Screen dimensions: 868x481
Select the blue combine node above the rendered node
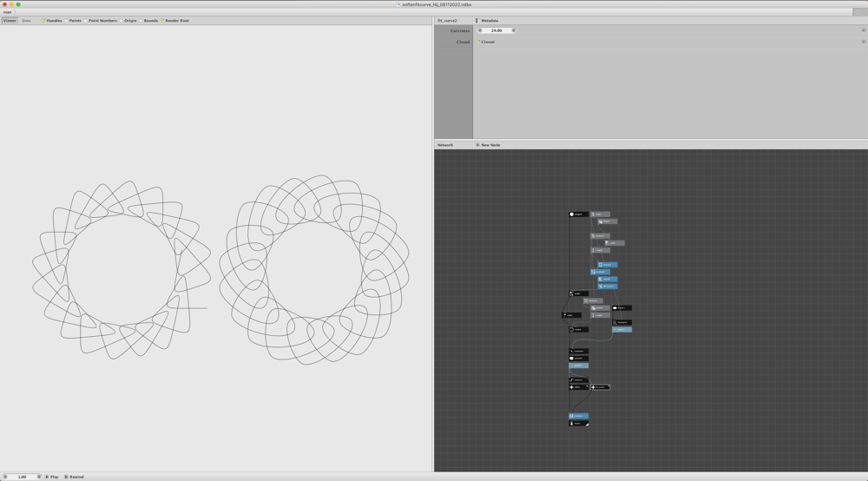pyautogui.click(x=578, y=416)
